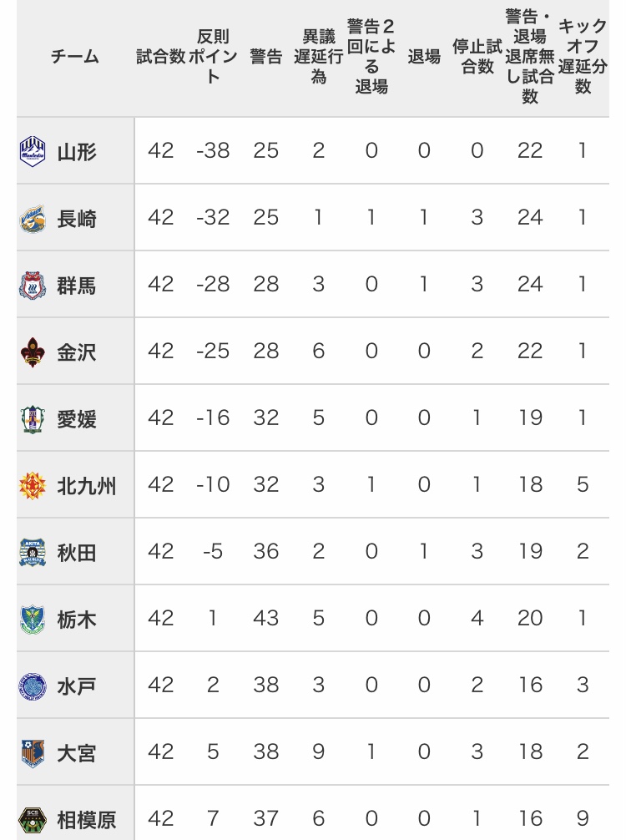The width and height of the screenshot is (626, 840).
Task: Sort by 反則ポイント column header
Action: tap(213, 57)
